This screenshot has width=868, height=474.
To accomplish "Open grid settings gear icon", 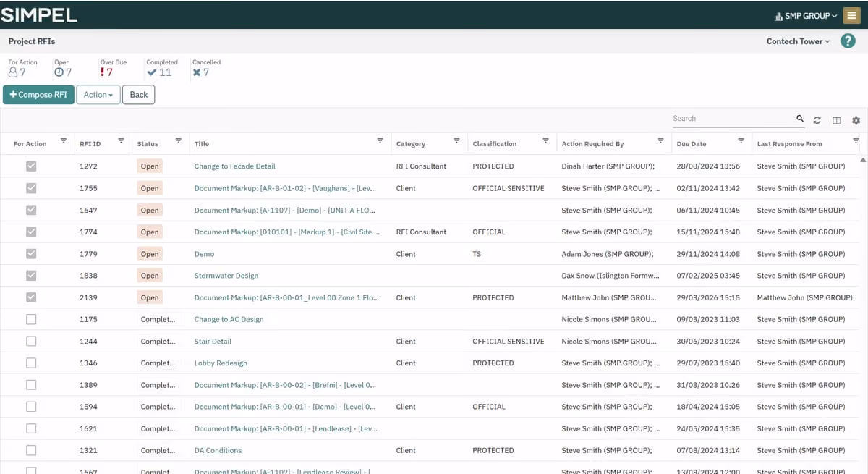I will coord(856,120).
